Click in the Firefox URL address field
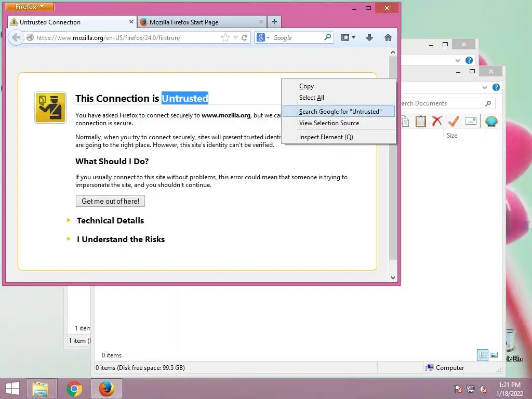Image resolution: width=532 pixels, height=399 pixels. pyautogui.click(x=127, y=37)
